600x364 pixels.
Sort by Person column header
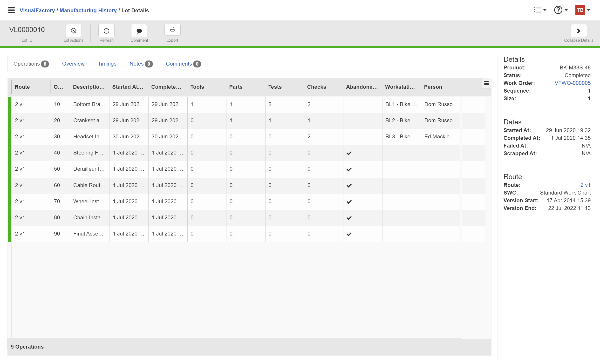(x=441, y=87)
